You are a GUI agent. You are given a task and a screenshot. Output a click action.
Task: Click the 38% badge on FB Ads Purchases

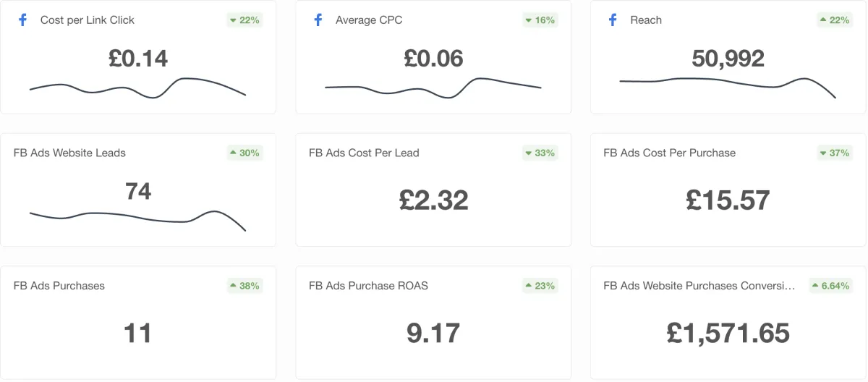tap(244, 286)
